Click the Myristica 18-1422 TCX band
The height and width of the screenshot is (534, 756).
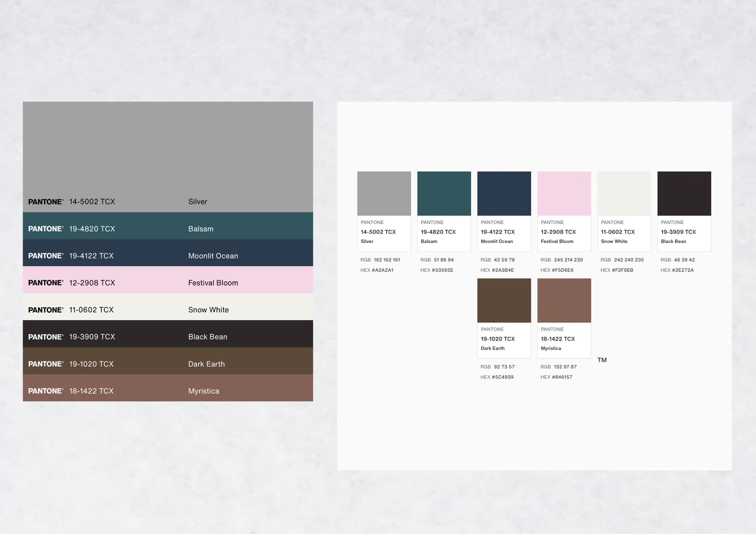(x=168, y=388)
